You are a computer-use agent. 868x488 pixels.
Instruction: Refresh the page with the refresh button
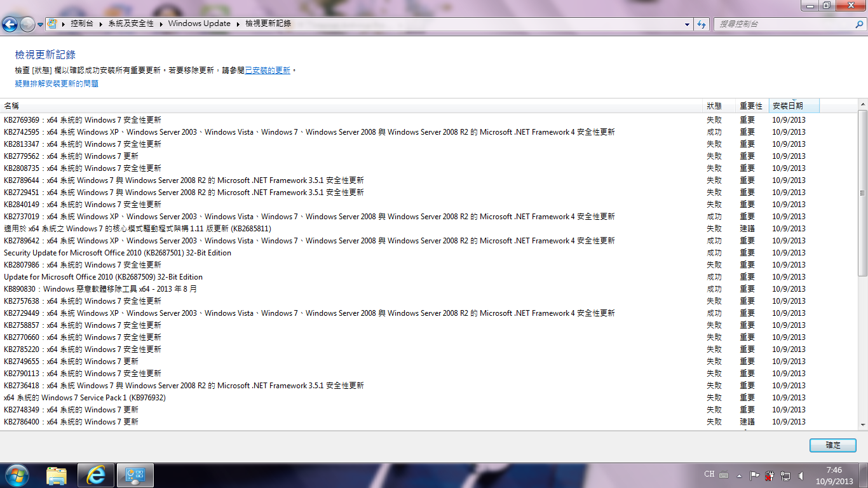click(x=702, y=24)
